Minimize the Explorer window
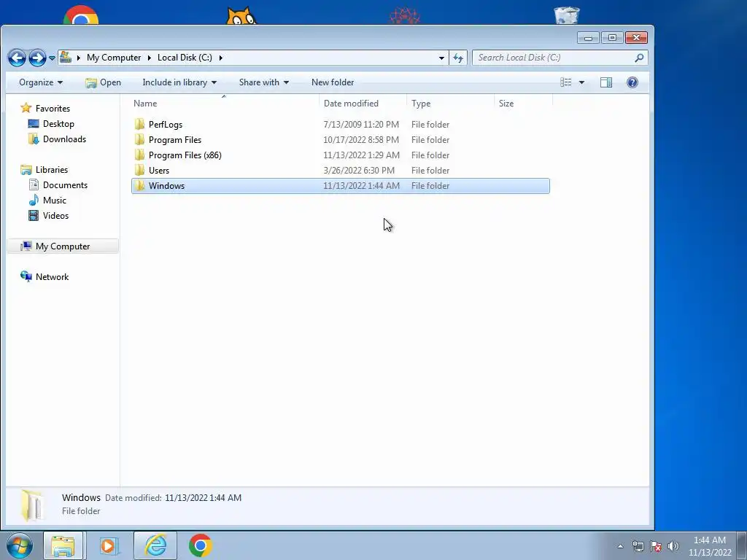 (588, 38)
